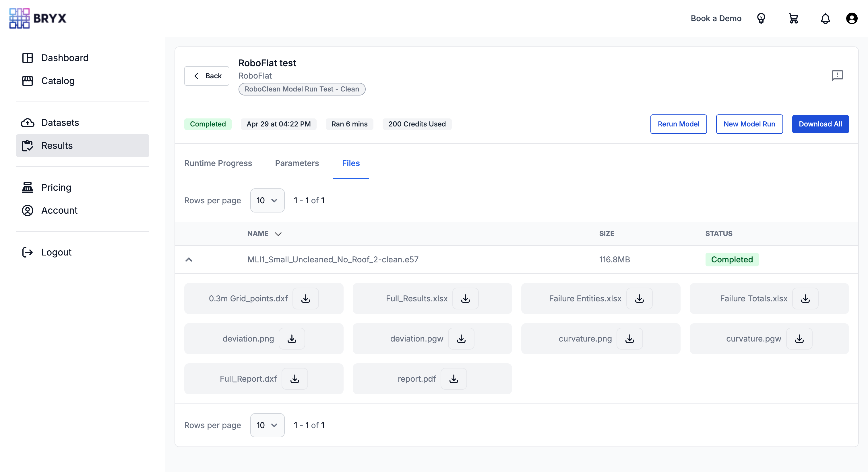
Task: Click the Rerun Model button
Action: click(678, 124)
